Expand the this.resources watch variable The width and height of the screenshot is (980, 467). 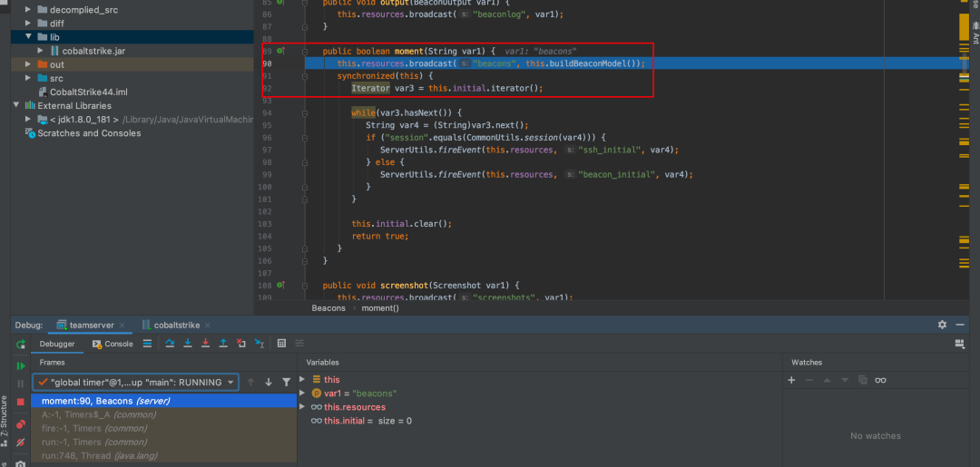(303, 407)
